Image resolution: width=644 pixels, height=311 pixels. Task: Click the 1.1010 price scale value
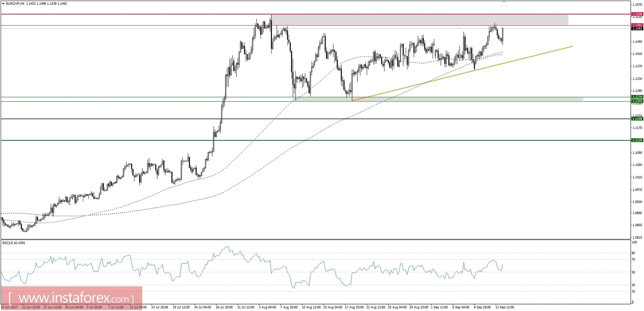[x=637, y=177]
